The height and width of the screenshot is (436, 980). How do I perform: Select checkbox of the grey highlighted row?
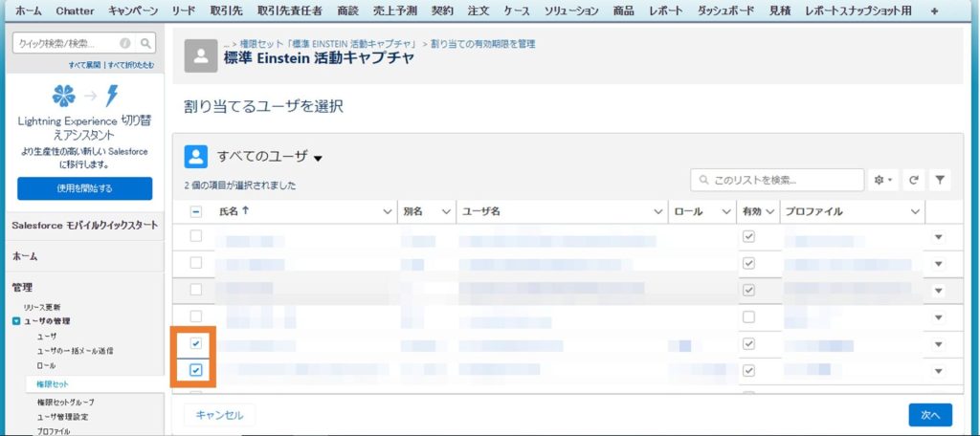[195, 290]
